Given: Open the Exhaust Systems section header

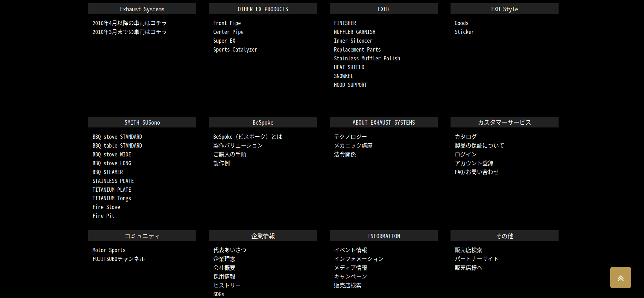Looking at the screenshot, I should (142, 9).
